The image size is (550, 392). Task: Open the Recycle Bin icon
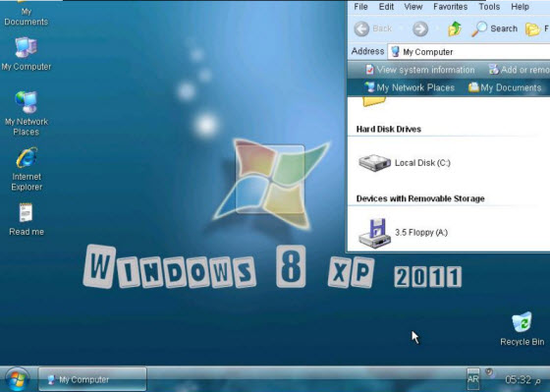click(522, 329)
